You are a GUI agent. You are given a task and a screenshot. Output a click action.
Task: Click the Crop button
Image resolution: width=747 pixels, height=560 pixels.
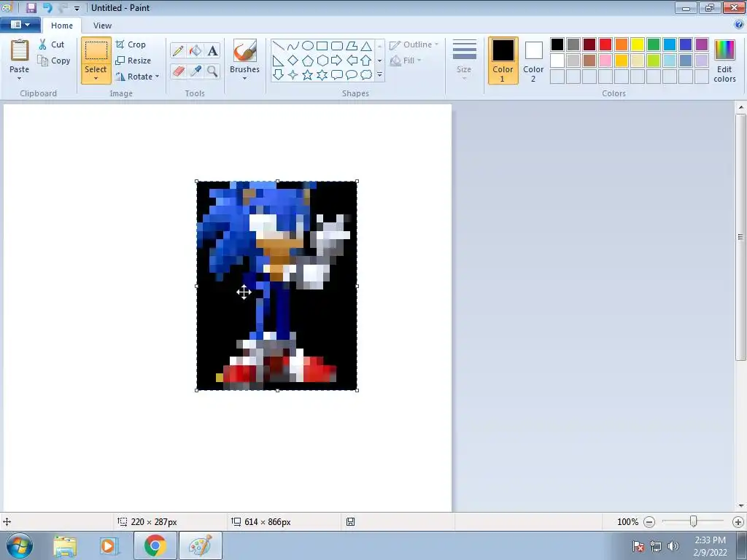click(131, 44)
